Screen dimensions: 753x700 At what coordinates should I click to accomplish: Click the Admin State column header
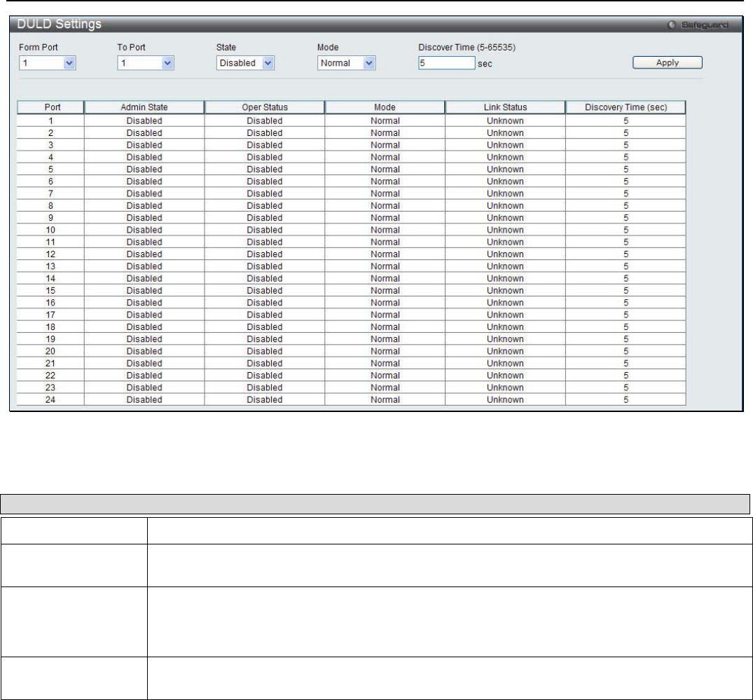pyautogui.click(x=144, y=107)
